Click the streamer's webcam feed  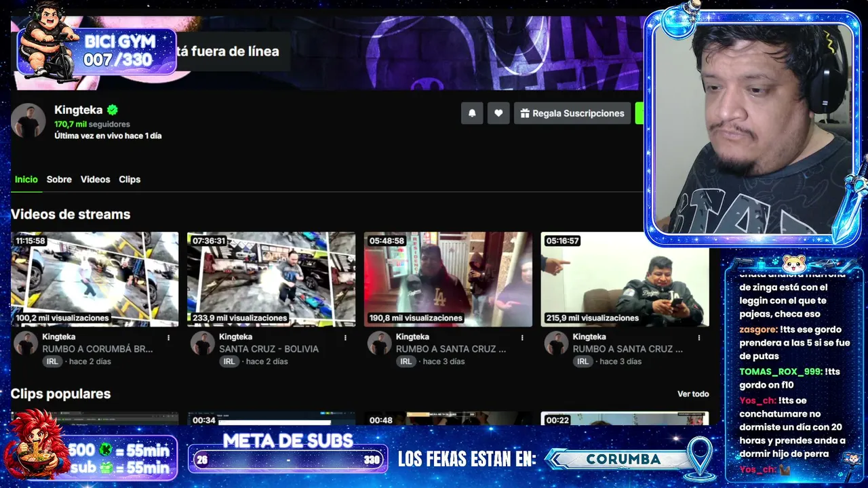click(754, 129)
